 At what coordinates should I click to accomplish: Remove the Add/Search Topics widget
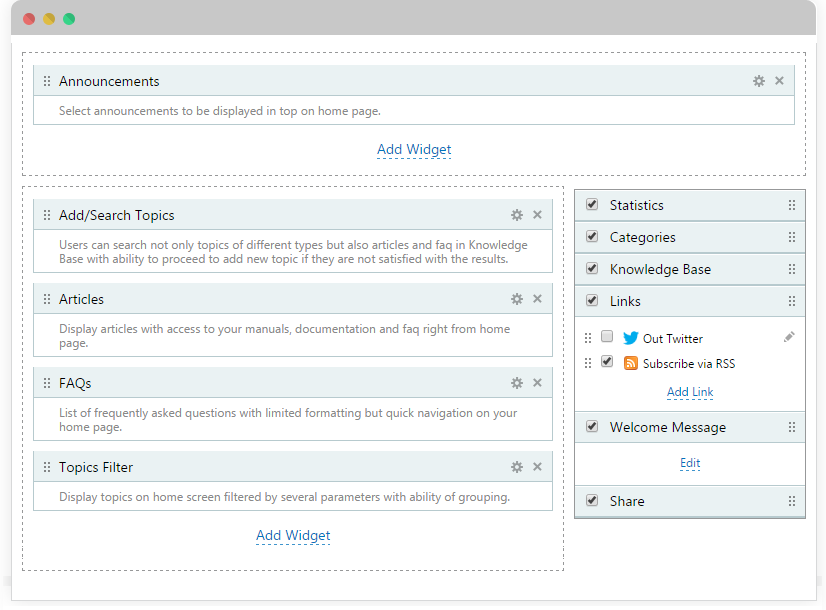pos(537,214)
